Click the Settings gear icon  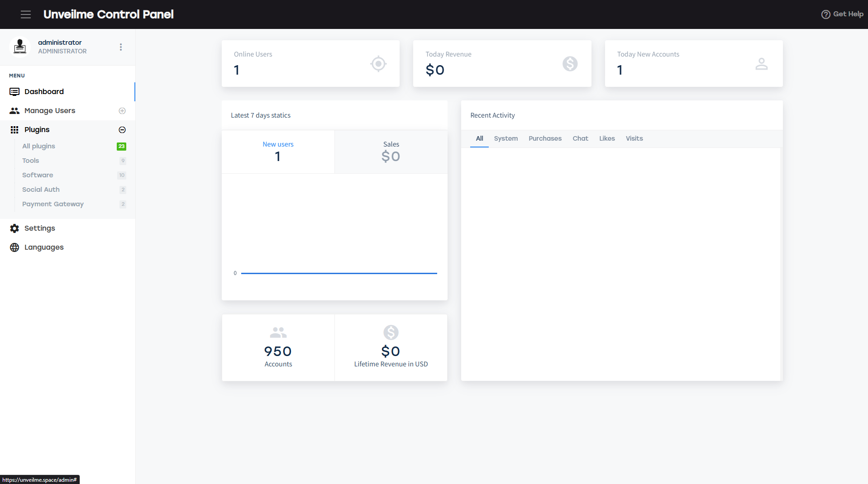tap(14, 228)
